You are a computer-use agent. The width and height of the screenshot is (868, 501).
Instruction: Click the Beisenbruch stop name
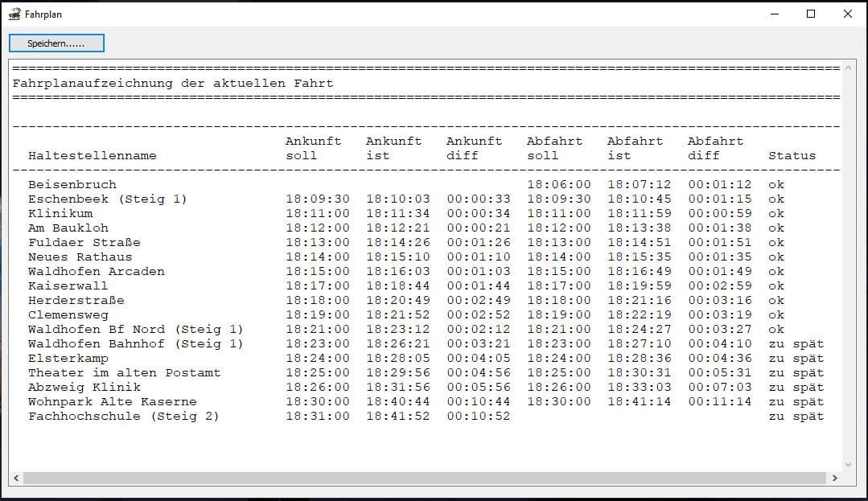coord(72,184)
